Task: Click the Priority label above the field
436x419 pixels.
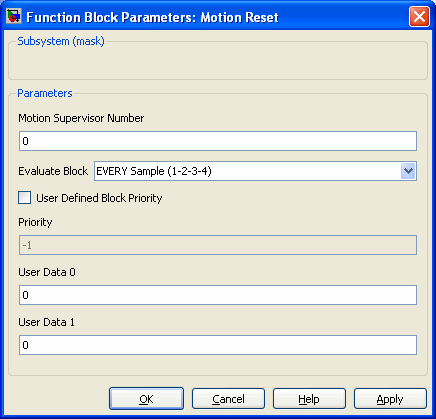Action: 35,223
